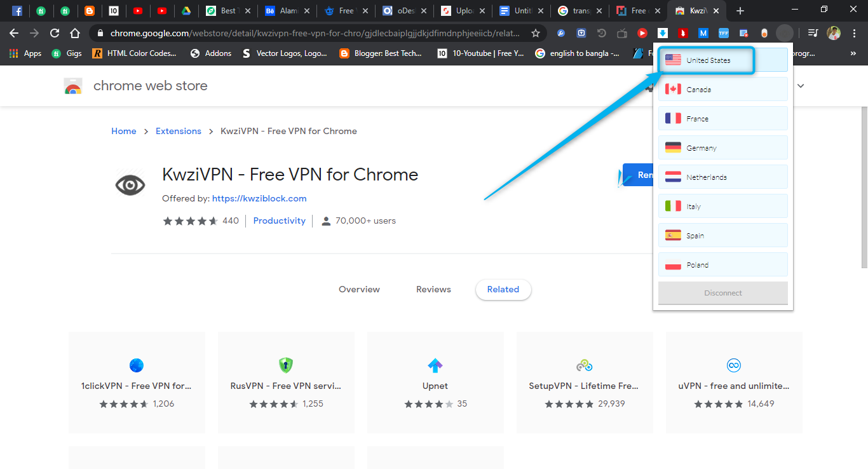This screenshot has height=469, width=868.
Task: Open the Vector Logos bookmark
Action: (285, 53)
